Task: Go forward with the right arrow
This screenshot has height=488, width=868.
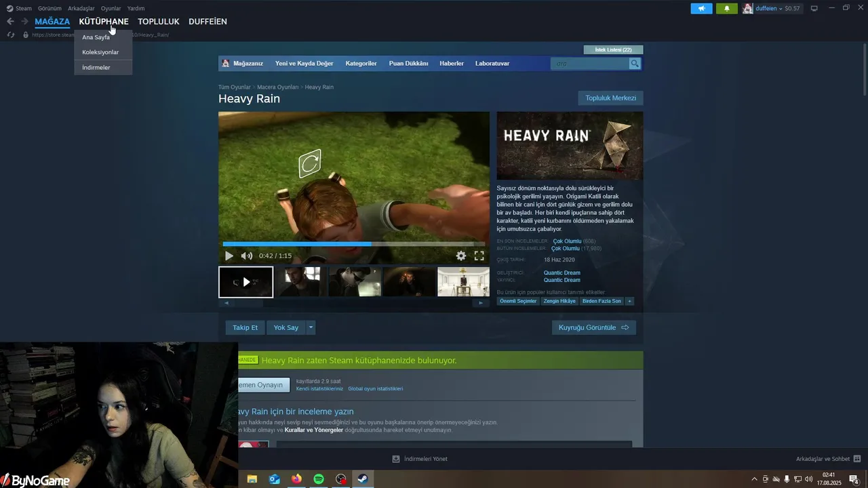Action: [x=24, y=22]
